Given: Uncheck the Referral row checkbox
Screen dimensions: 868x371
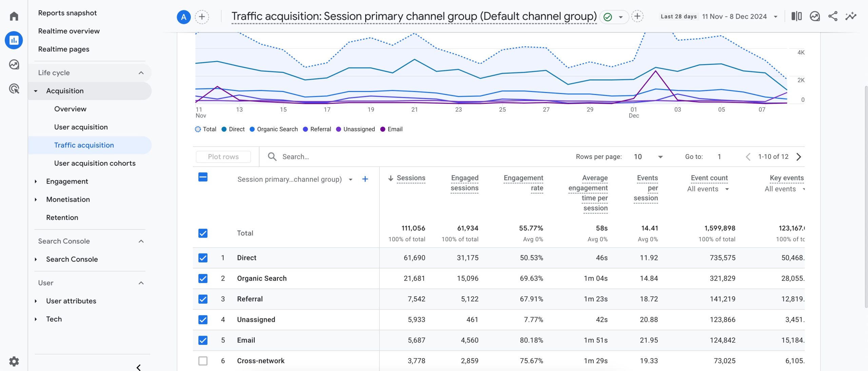Looking at the screenshot, I should tap(203, 299).
